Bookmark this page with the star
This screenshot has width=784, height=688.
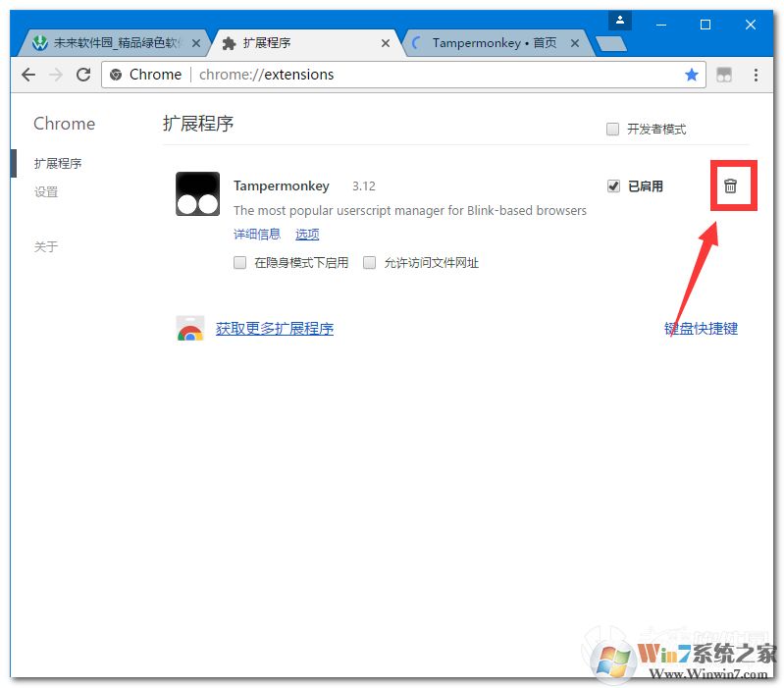point(692,75)
